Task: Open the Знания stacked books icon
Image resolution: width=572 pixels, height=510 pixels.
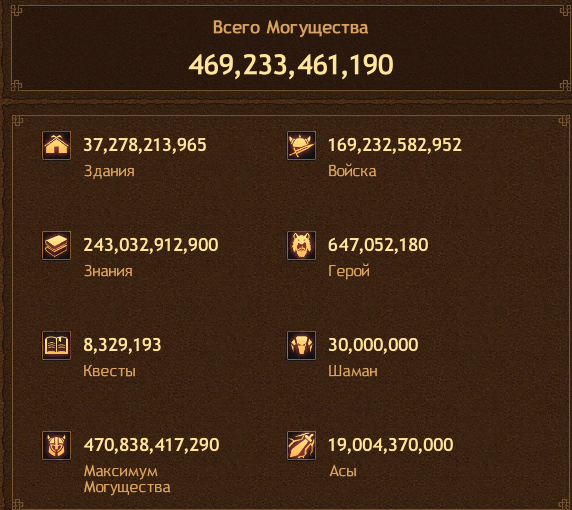Action: click(x=56, y=246)
